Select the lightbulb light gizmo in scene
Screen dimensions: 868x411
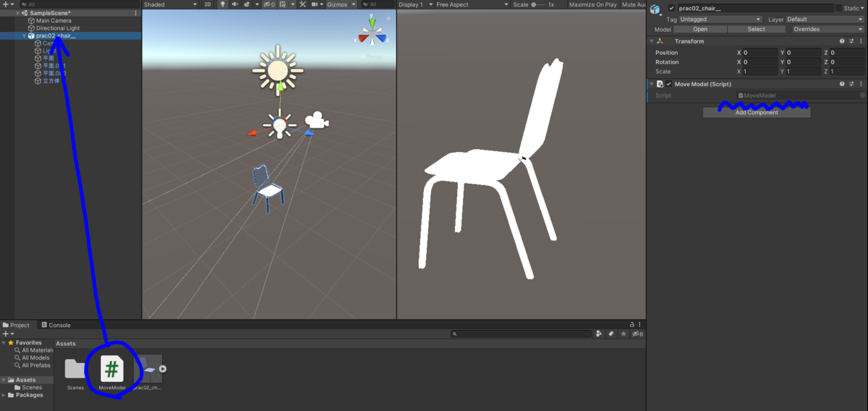point(279,125)
